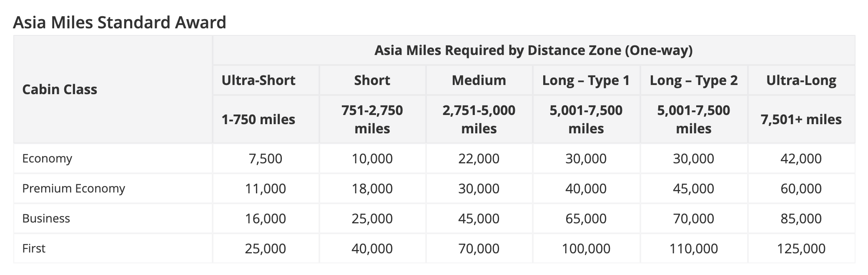Screen dimensions: 868x275
Task: Click the Asia Miles Standard Award heading
Action: click(120, 22)
